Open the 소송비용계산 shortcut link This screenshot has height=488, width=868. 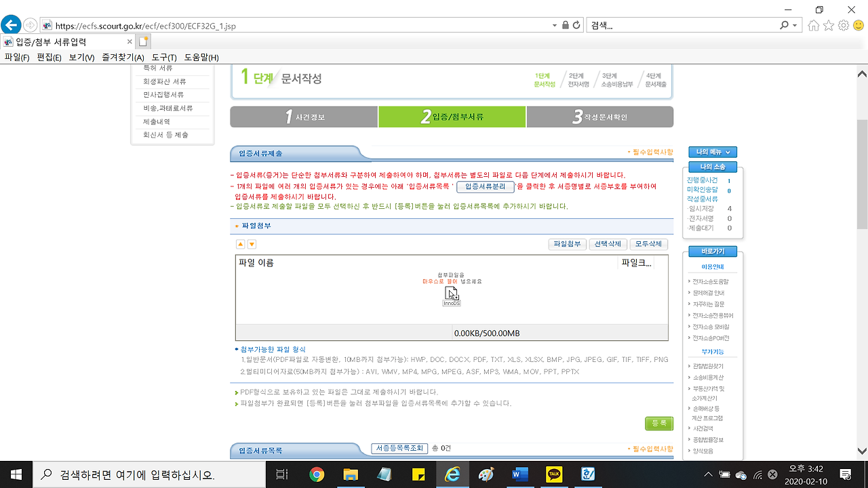[709, 378]
